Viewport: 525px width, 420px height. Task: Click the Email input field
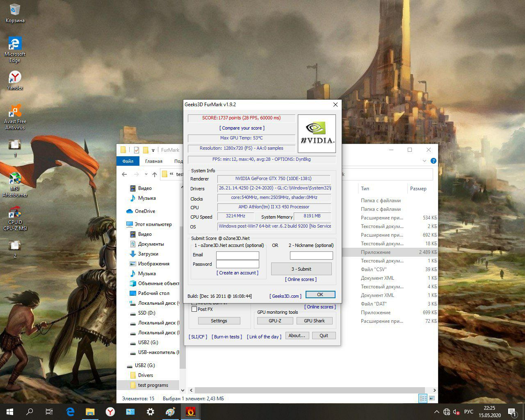[x=237, y=255]
